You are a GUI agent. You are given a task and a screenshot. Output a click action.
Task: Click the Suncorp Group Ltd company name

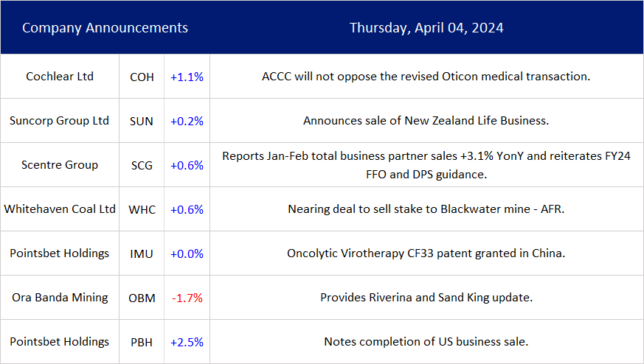(x=60, y=121)
